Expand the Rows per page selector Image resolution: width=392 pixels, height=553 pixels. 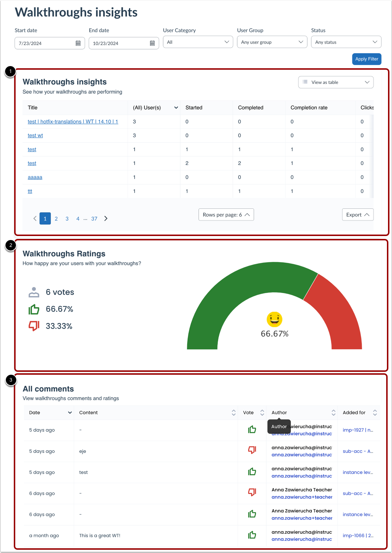(x=226, y=215)
